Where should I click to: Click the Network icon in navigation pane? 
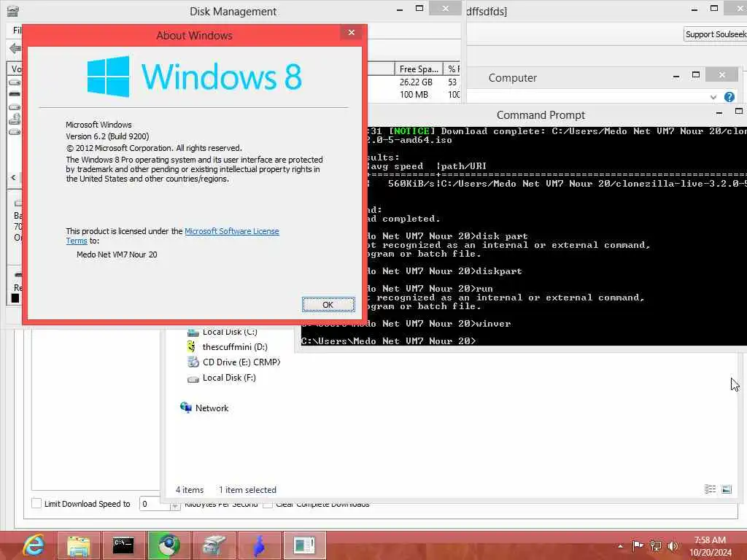pyautogui.click(x=185, y=407)
